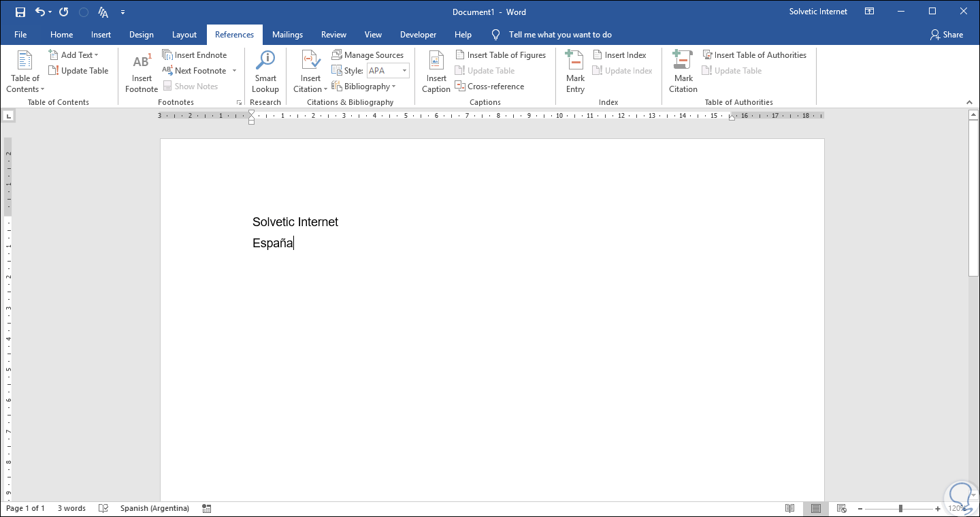Viewport: 980px width, 517px height.
Task: Open the Table of Contents dropdown
Action: [x=25, y=72]
